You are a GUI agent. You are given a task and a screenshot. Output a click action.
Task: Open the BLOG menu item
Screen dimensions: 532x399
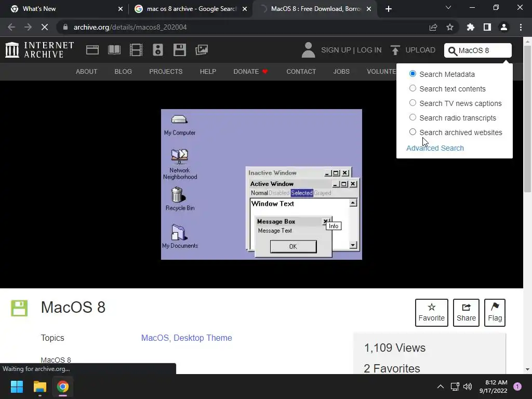(123, 72)
